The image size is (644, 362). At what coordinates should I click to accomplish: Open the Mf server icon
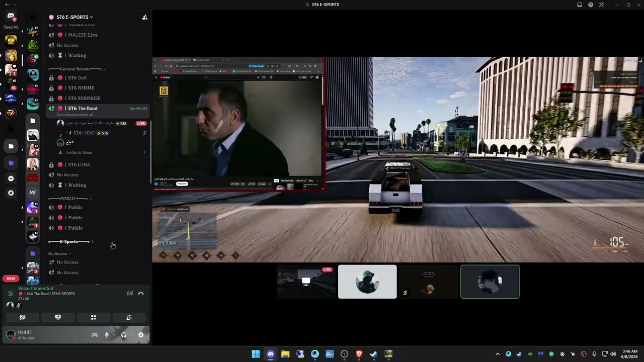pos(33,193)
